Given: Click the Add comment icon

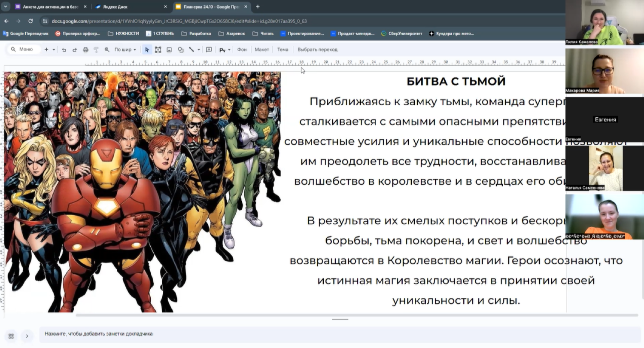Looking at the screenshot, I should (x=209, y=49).
